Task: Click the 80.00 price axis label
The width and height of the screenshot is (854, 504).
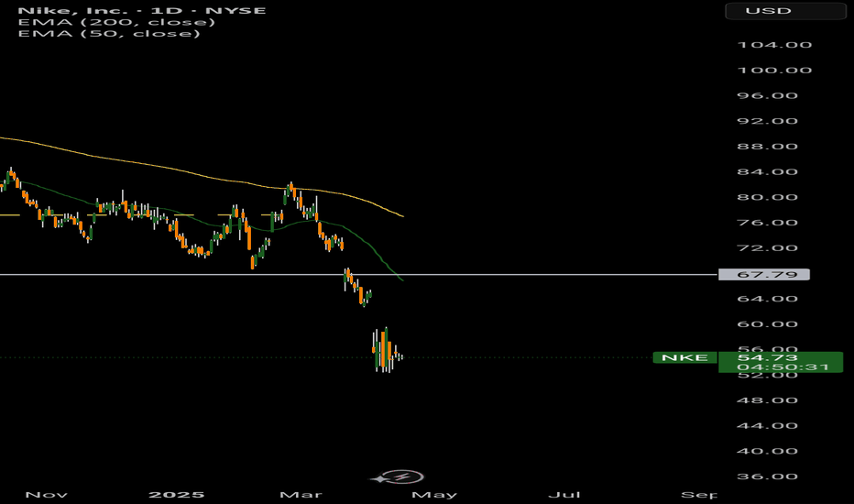Action: pyautogui.click(x=767, y=197)
